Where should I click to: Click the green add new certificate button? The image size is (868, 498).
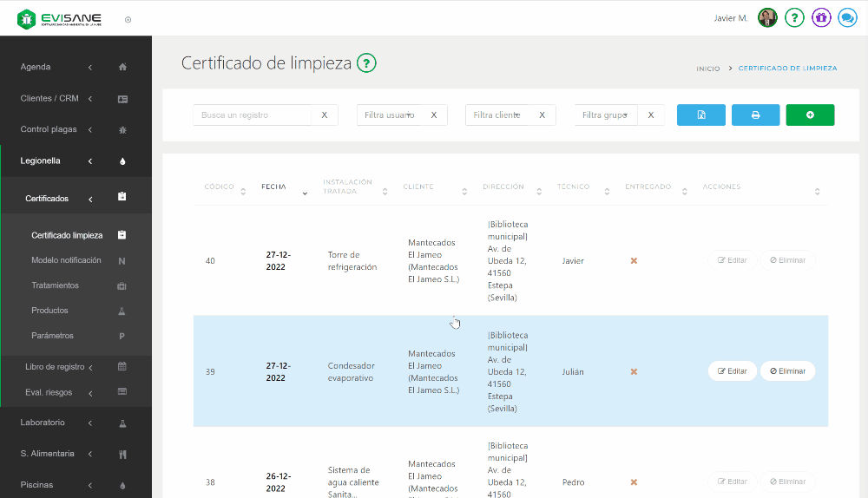pyautogui.click(x=810, y=115)
